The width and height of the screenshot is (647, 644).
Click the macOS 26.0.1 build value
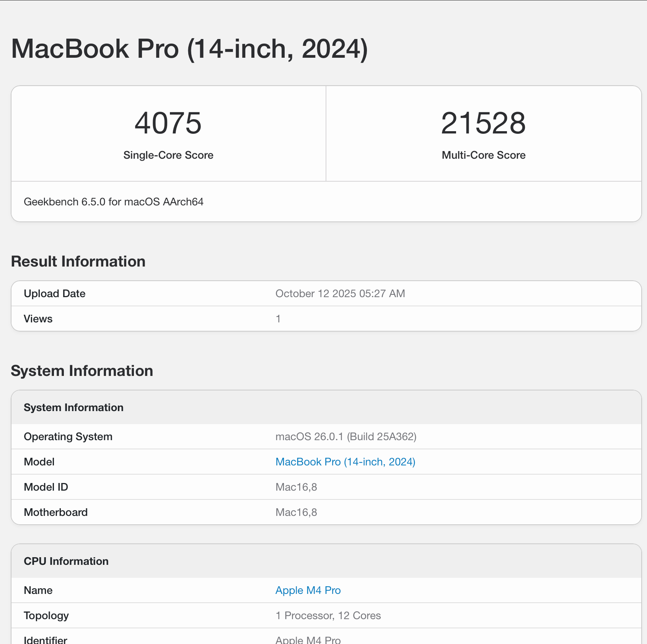(x=346, y=436)
